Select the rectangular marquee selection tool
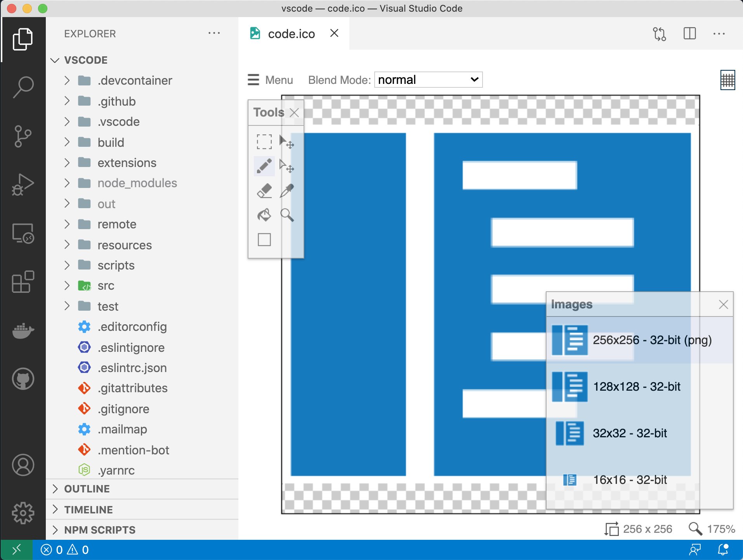 264,142
